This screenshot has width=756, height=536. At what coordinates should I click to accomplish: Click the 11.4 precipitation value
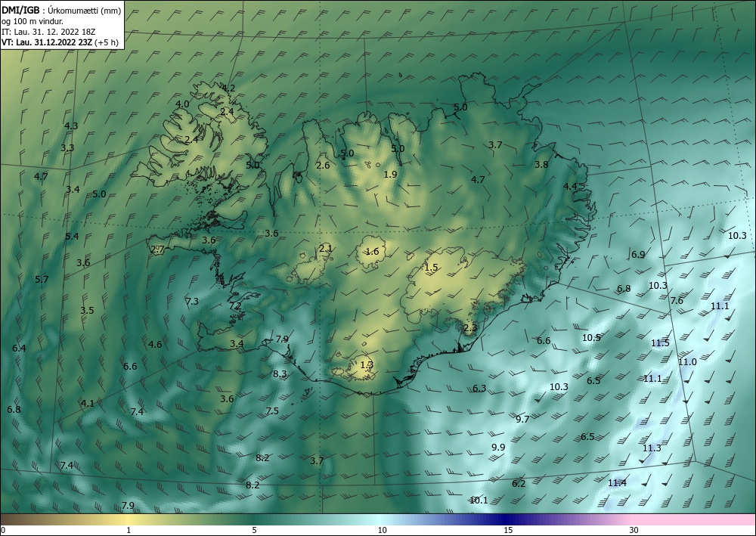tap(617, 482)
